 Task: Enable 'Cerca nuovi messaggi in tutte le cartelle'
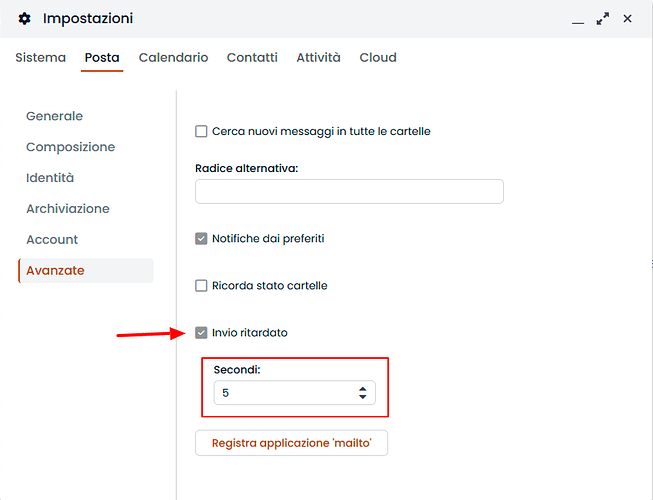coord(201,131)
